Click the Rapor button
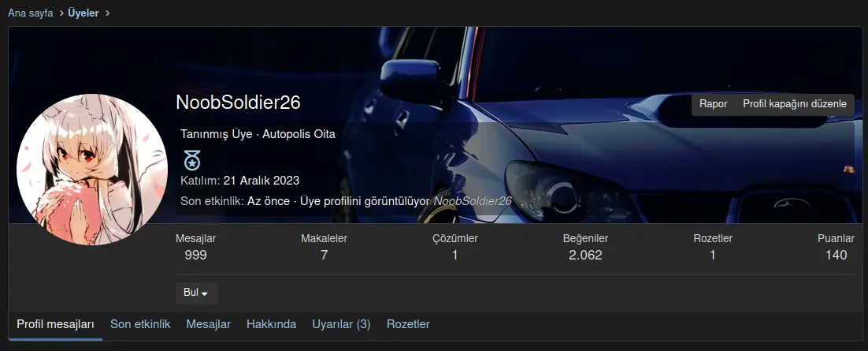 713,104
